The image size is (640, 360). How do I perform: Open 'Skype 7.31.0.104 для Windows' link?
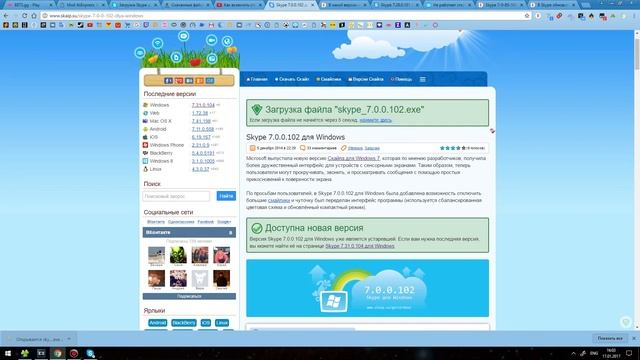pyautogui.click(x=360, y=246)
